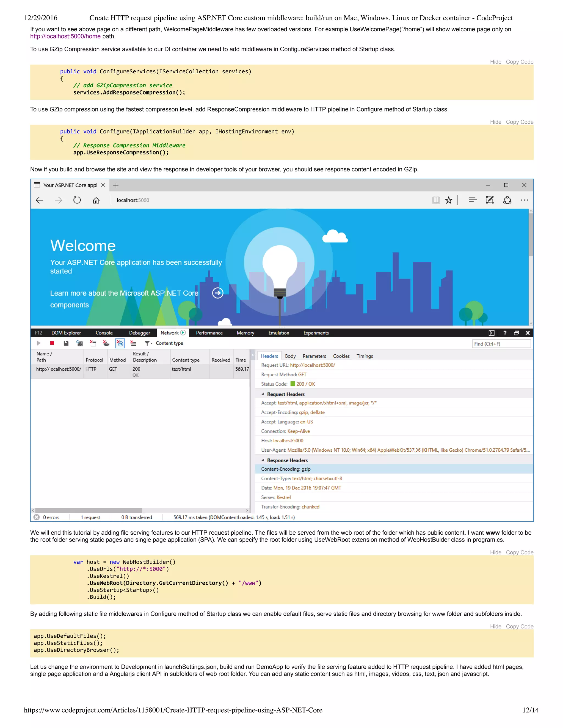Start network profiling session play icon
This screenshot has width=563, height=728.
[x=39, y=343]
